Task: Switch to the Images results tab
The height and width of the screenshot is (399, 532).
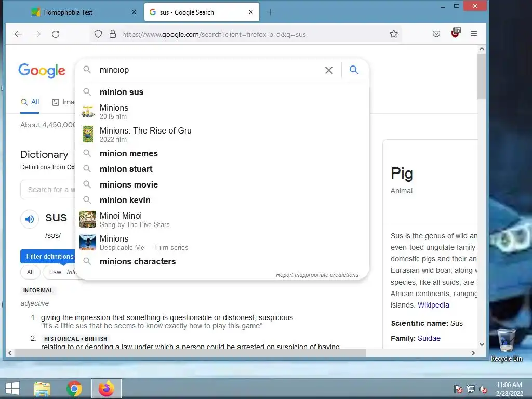Action: 63,102
